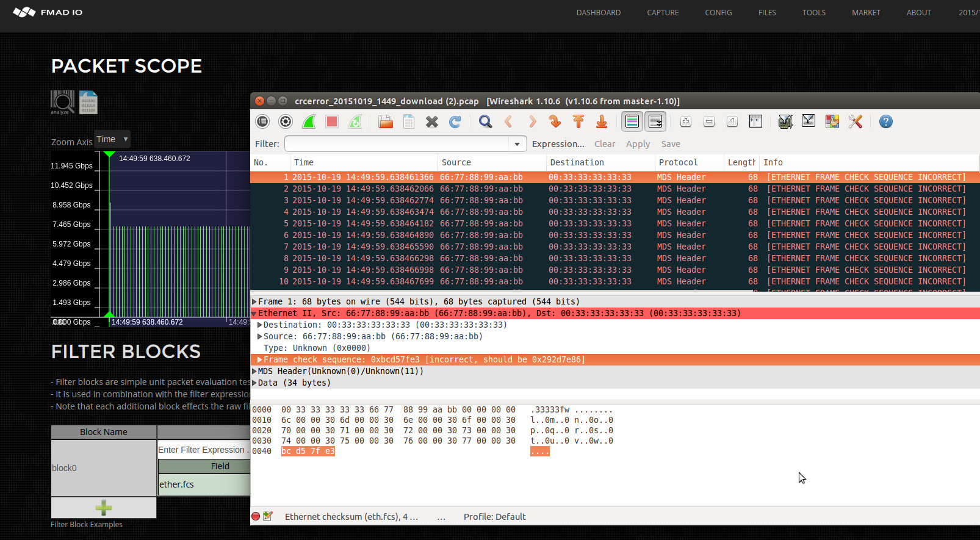Open the coloring rules icon

[x=832, y=121]
